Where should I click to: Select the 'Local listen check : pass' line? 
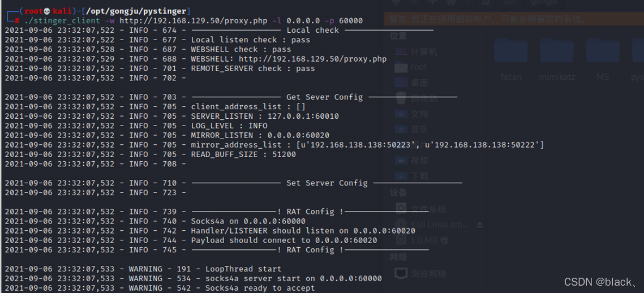click(x=157, y=40)
